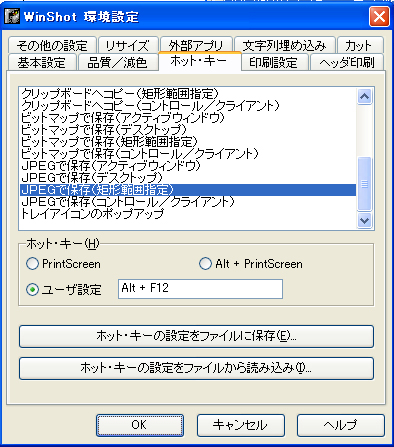The height and width of the screenshot is (447, 394).
Task: Switch to the 印刷設定 tab
Action: pos(273,62)
